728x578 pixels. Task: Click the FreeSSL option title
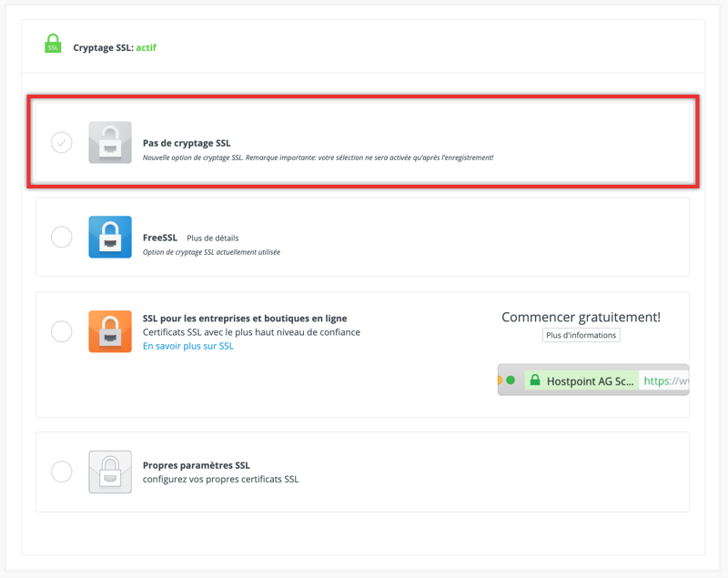[x=160, y=238]
